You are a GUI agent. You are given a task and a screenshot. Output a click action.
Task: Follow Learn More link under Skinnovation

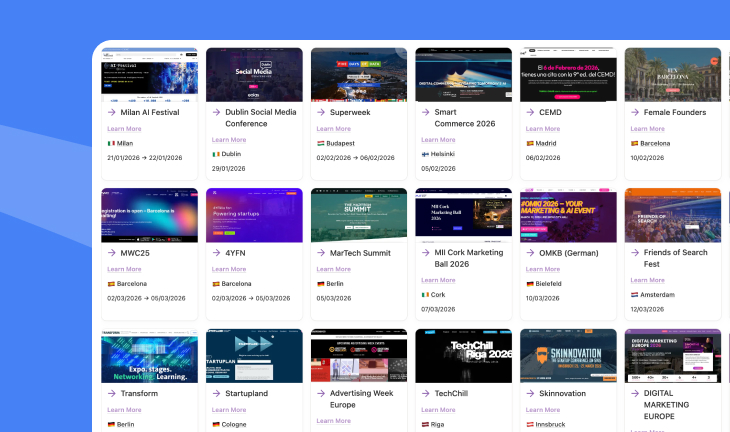point(543,410)
